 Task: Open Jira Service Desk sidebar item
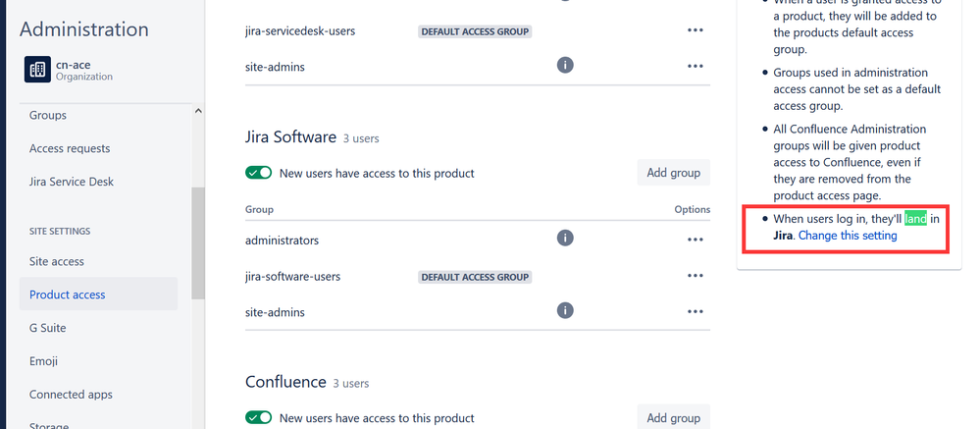coord(72,182)
